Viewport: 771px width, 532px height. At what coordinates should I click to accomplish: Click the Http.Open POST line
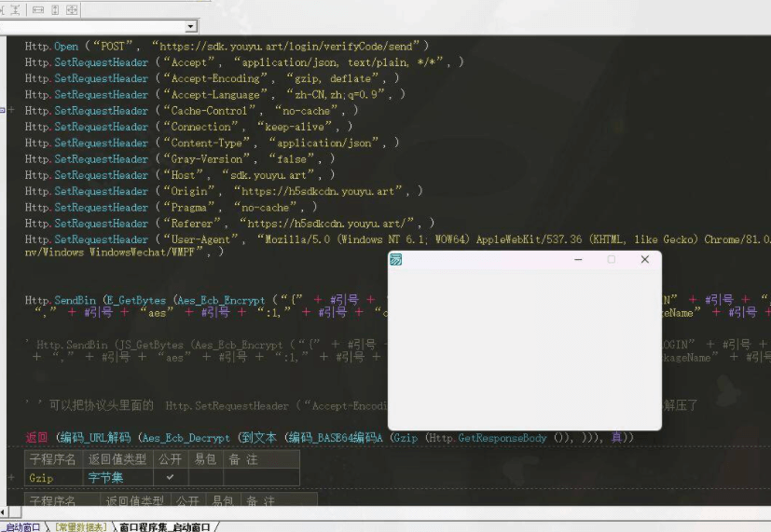(227, 47)
